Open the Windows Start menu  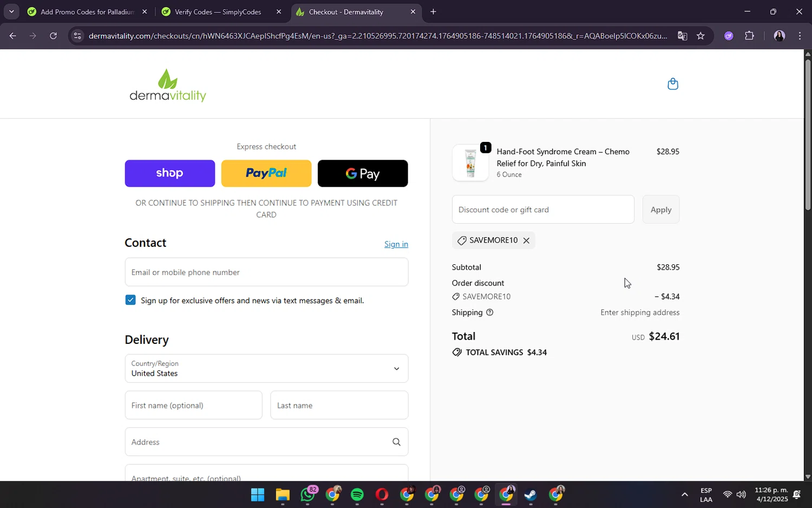(x=258, y=494)
